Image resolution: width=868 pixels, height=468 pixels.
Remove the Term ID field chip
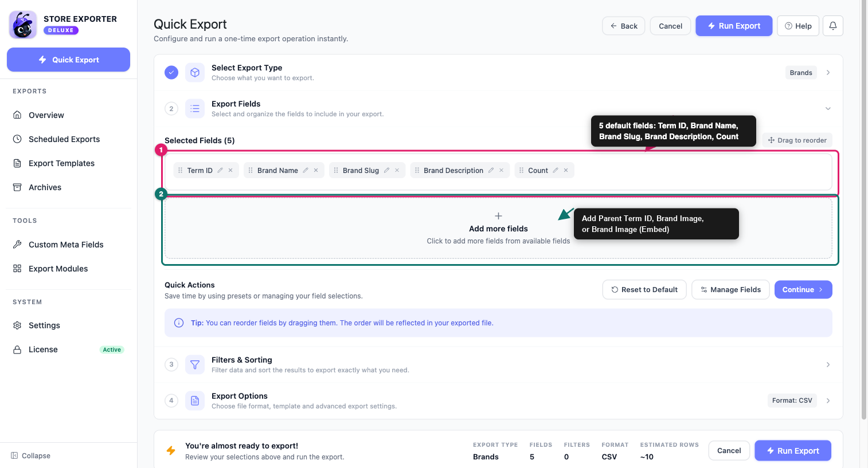[230, 170]
